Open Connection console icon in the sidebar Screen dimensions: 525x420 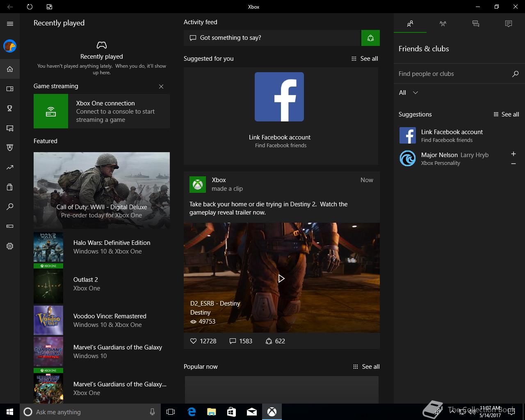pyautogui.click(x=10, y=226)
